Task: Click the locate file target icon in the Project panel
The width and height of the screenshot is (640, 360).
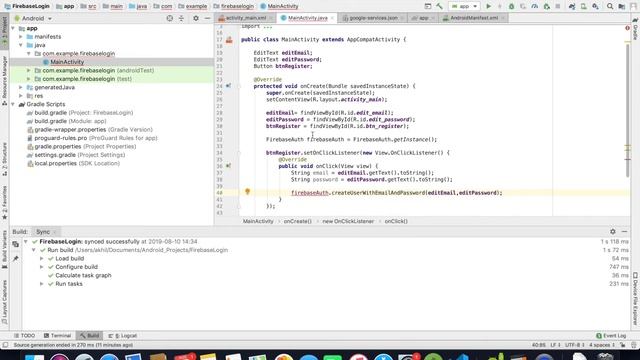Action: 169,18
